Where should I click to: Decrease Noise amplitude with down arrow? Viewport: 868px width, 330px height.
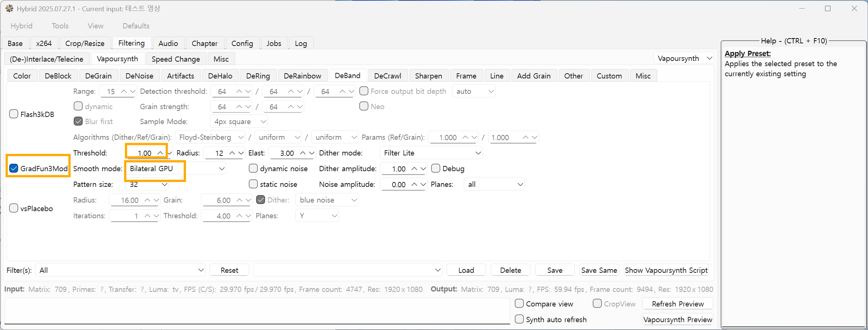423,185
